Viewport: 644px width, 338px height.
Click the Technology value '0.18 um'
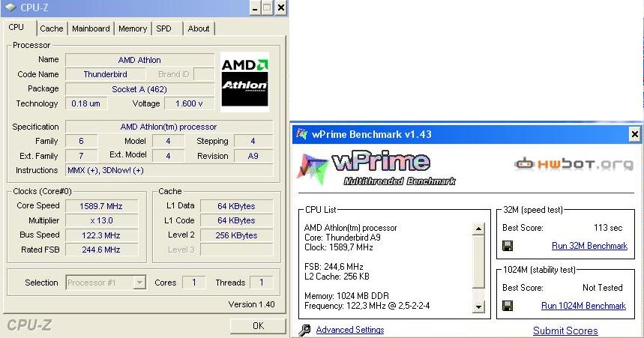[85, 103]
